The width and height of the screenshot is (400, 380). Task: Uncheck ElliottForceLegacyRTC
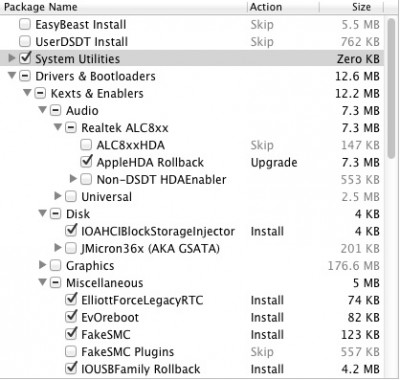click(71, 300)
